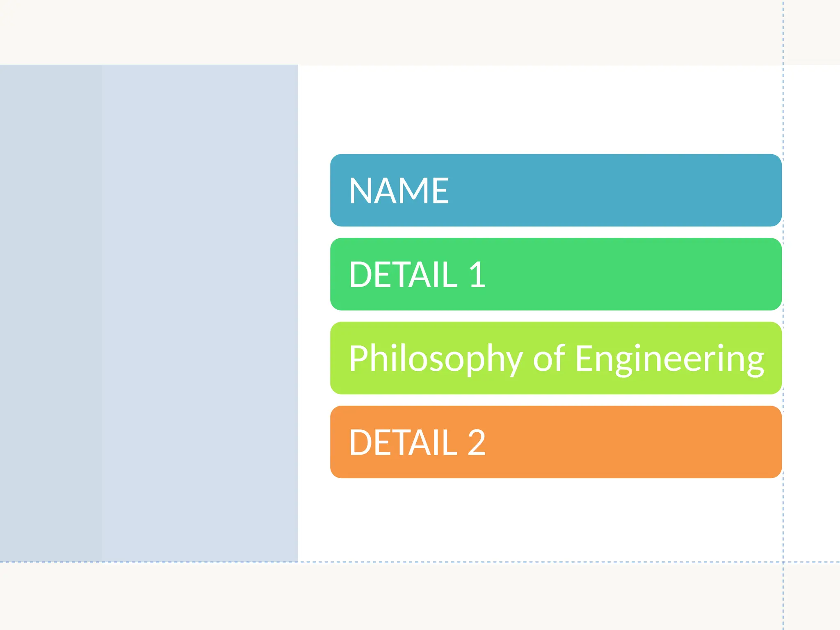
Task: Click the word Engineering in lime box
Action: (669, 359)
